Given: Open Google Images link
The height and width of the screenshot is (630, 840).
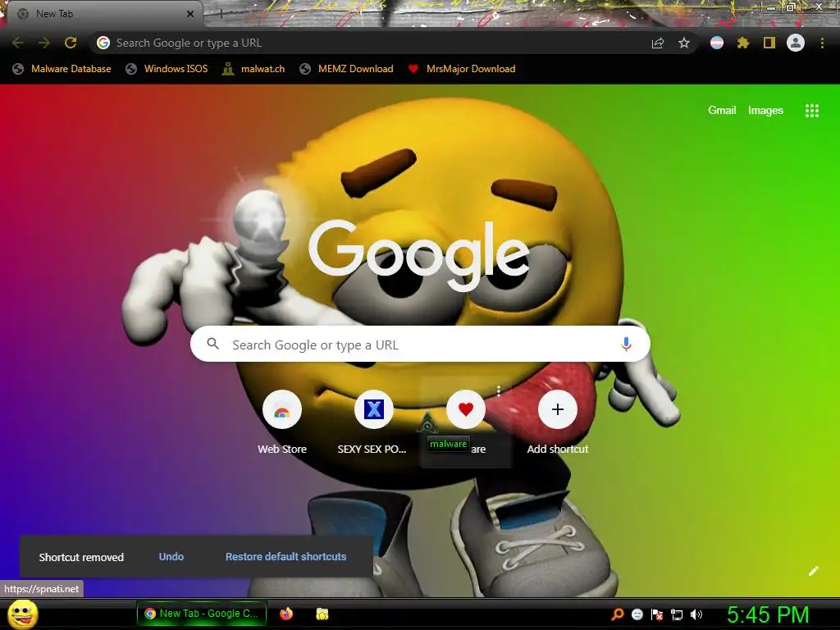Looking at the screenshot, I should (765, 111).
